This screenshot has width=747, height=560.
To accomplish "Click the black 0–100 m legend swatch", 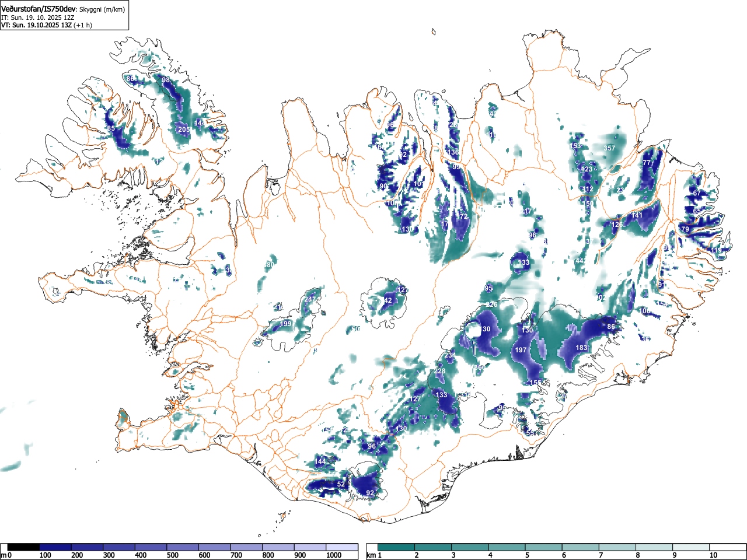I will pyautogui.click(x=24, y=547).
